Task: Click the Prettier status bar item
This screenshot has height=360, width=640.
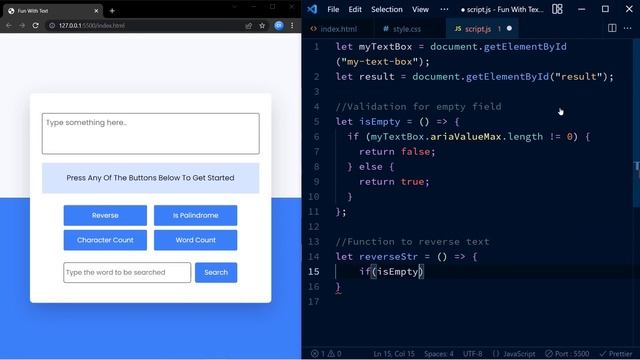Action: (x=616, y=353)
